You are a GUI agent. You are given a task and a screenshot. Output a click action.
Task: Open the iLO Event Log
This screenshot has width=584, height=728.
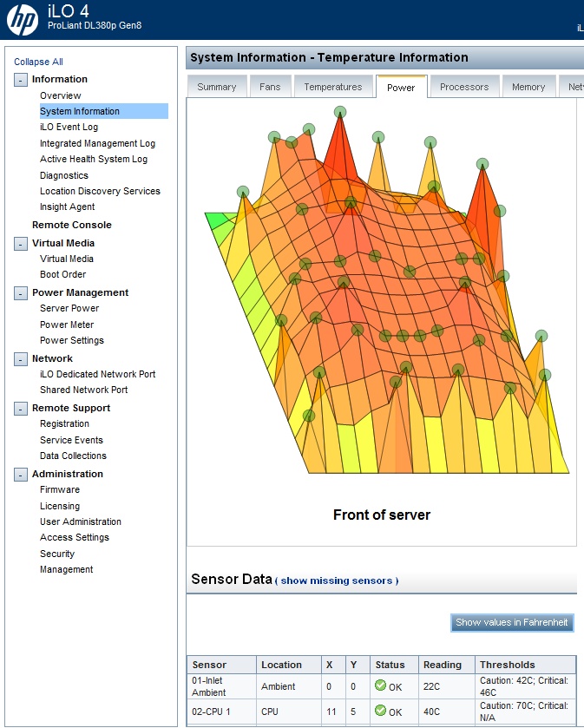(69, 128)
